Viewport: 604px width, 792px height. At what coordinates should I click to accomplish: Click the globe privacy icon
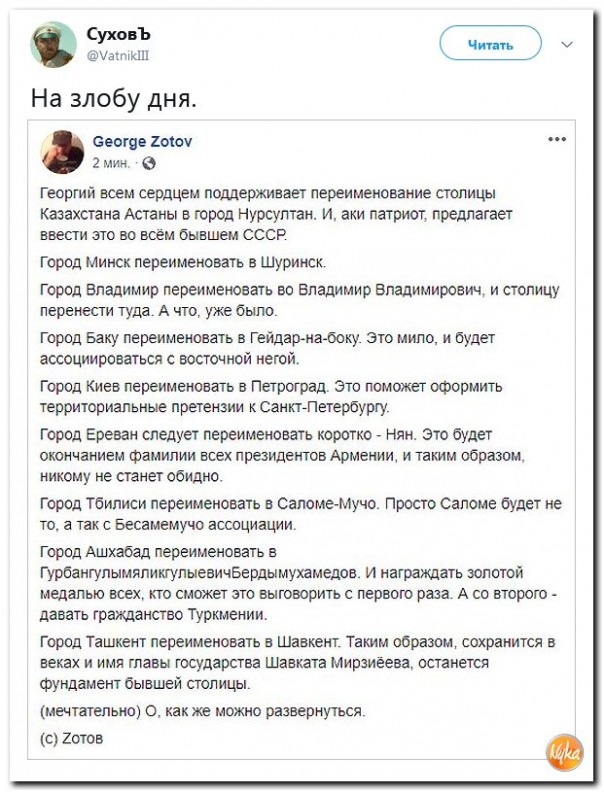[x=150, y=162]
